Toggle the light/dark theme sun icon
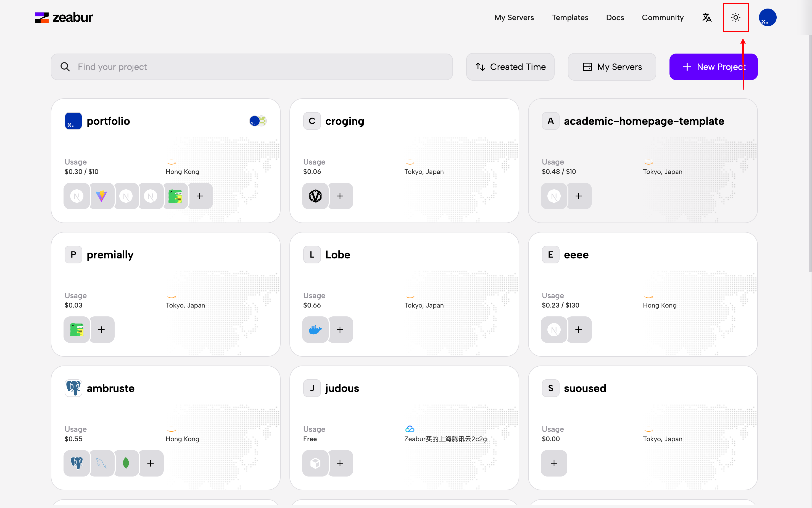This screenshot has height=508, width=812. 735,17
